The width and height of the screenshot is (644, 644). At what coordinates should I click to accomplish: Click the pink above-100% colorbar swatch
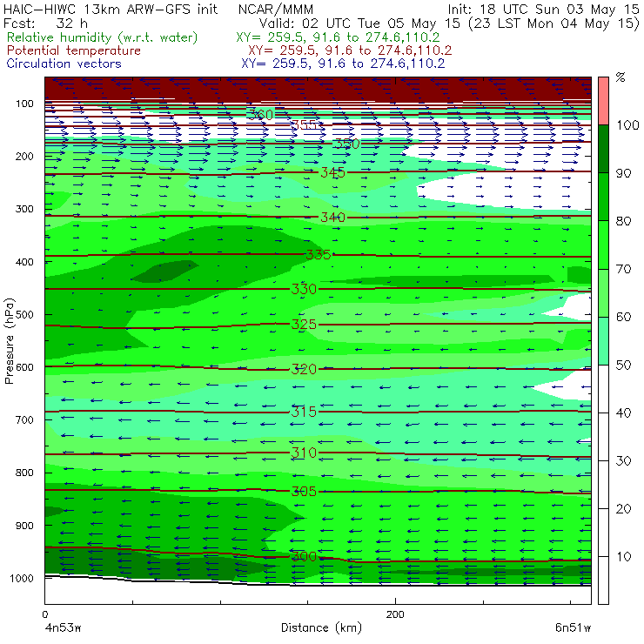[x=603, y=101]
